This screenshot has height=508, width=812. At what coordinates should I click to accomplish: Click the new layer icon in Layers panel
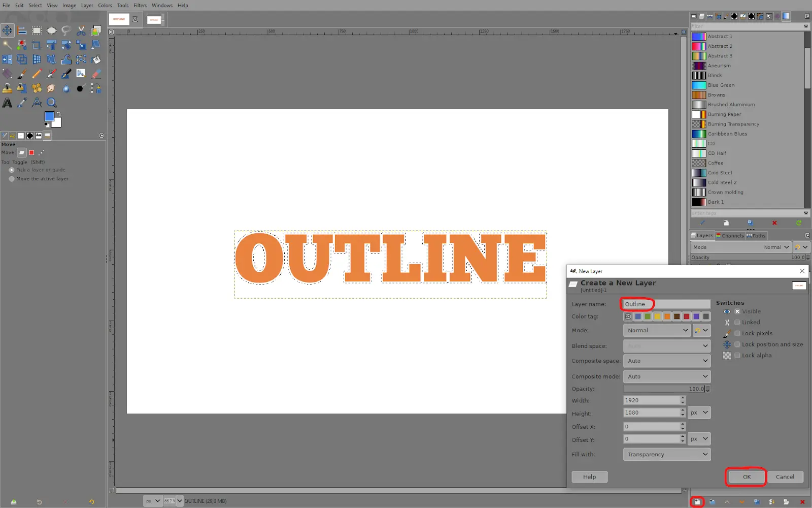pyautogui.click(x=697, y=502)
